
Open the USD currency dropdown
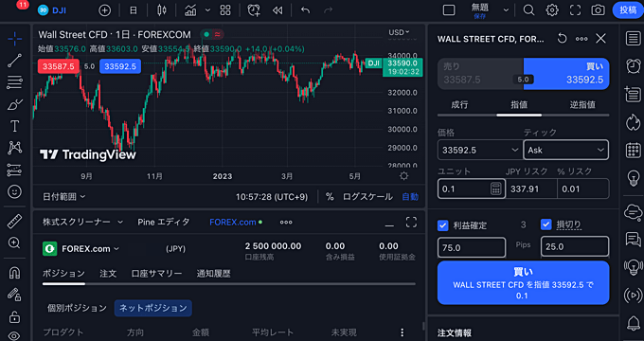tap(399, 32)
